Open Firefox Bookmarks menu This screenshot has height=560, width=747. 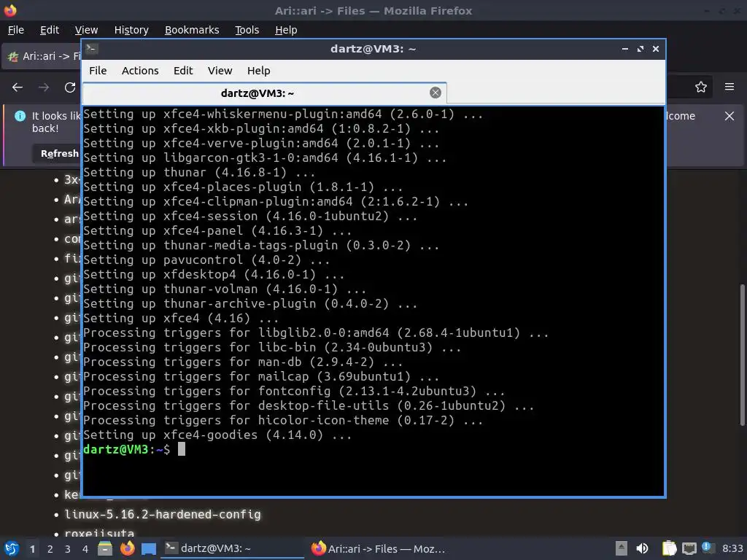(192, 30)
